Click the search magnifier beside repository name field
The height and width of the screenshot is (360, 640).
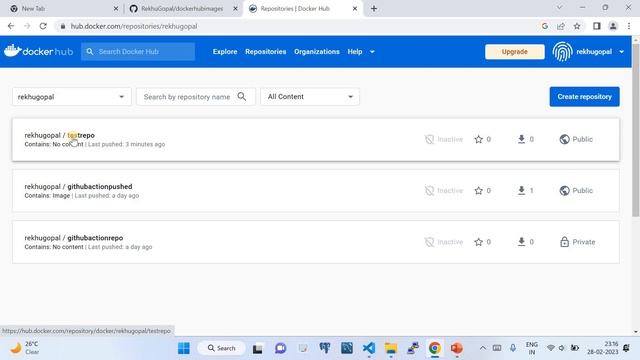click(x=242, y=96)
